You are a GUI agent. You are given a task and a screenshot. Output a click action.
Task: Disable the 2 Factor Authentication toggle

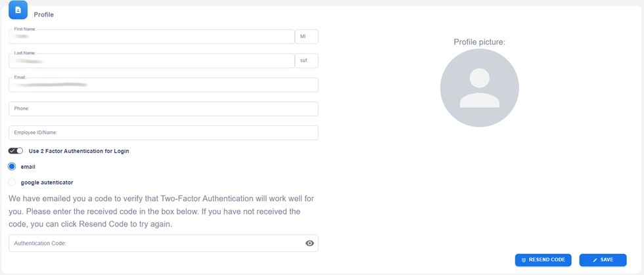click(x=16, y=151)
